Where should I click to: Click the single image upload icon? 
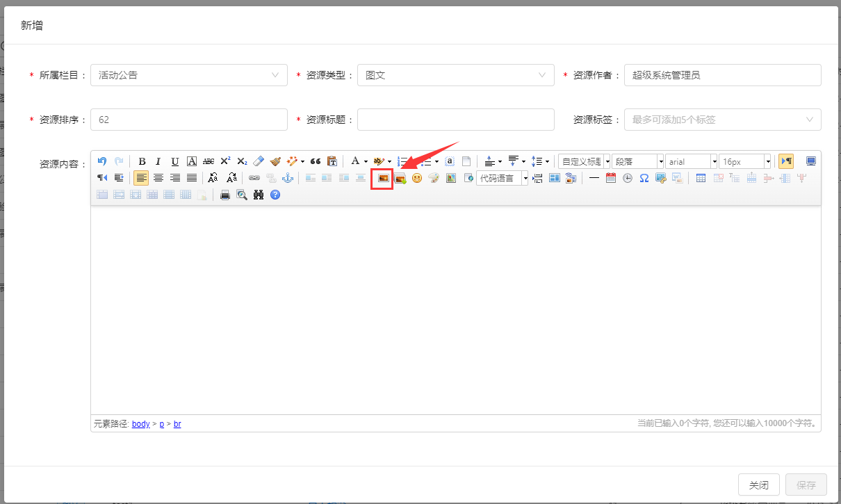[383, 178]
